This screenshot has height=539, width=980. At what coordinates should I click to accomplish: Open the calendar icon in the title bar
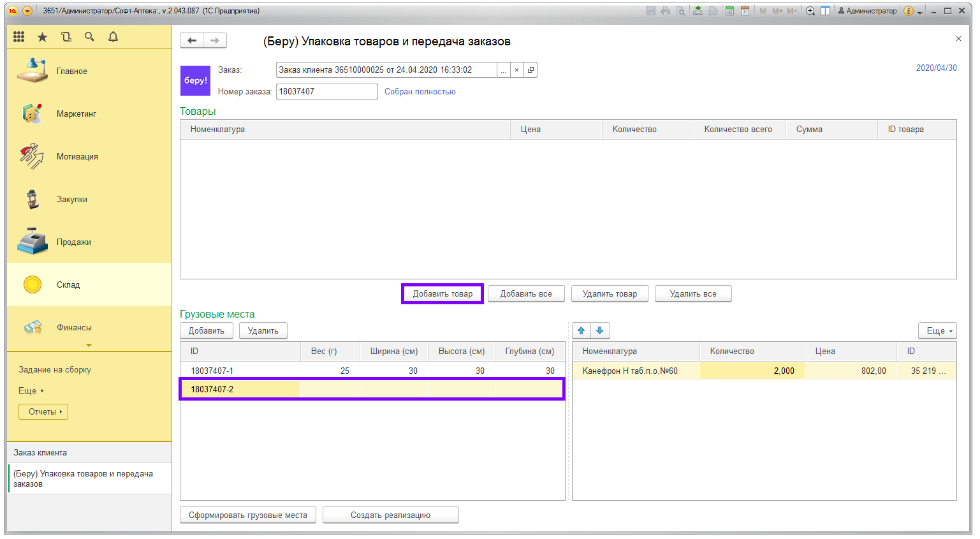745,11
